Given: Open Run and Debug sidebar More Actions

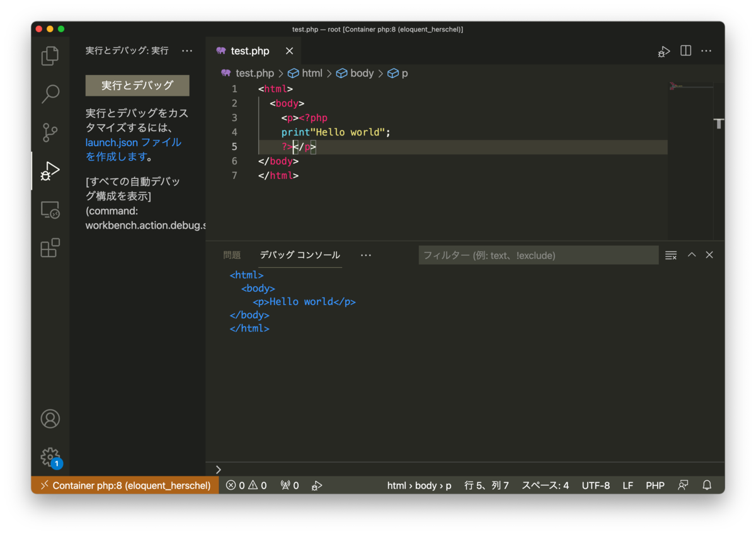Looking at the screenshot, I should (x=187, y=51).
